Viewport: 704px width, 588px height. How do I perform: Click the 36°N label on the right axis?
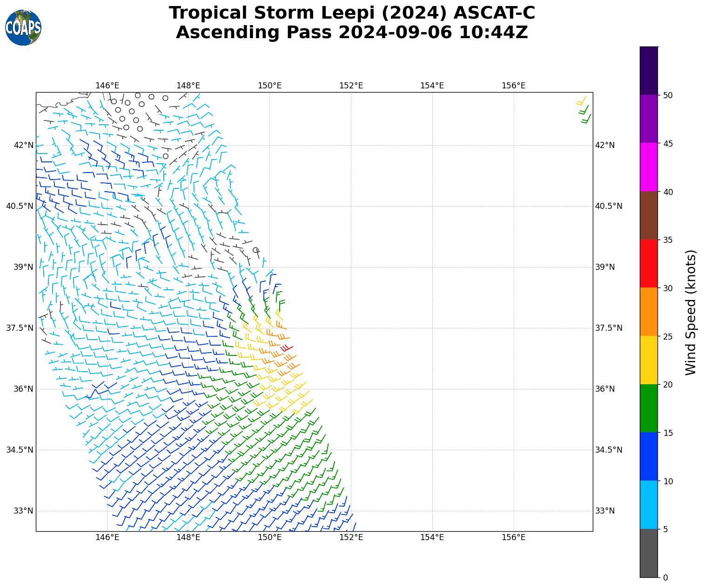coord(605,389)
